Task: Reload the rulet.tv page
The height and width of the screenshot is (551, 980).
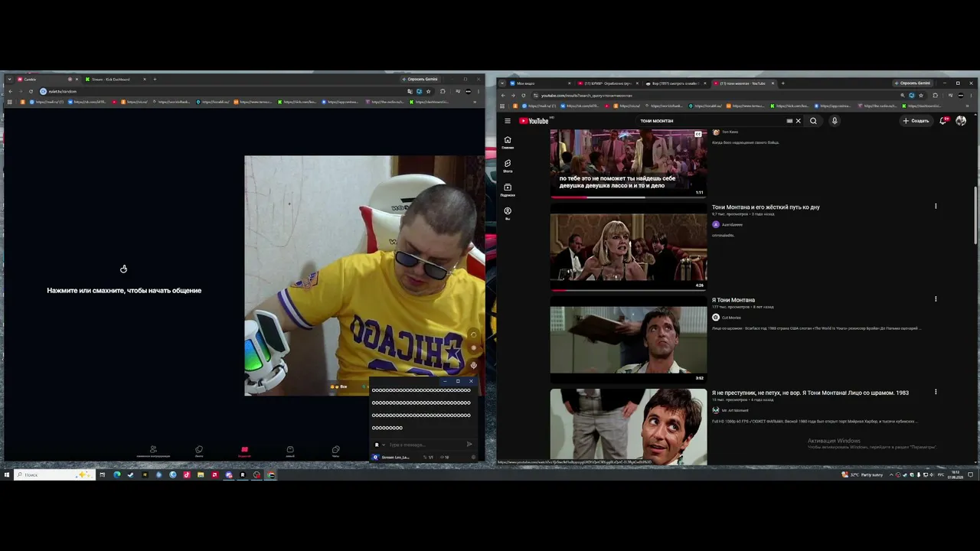Action: pyautogui.click(x=31, y=91)
